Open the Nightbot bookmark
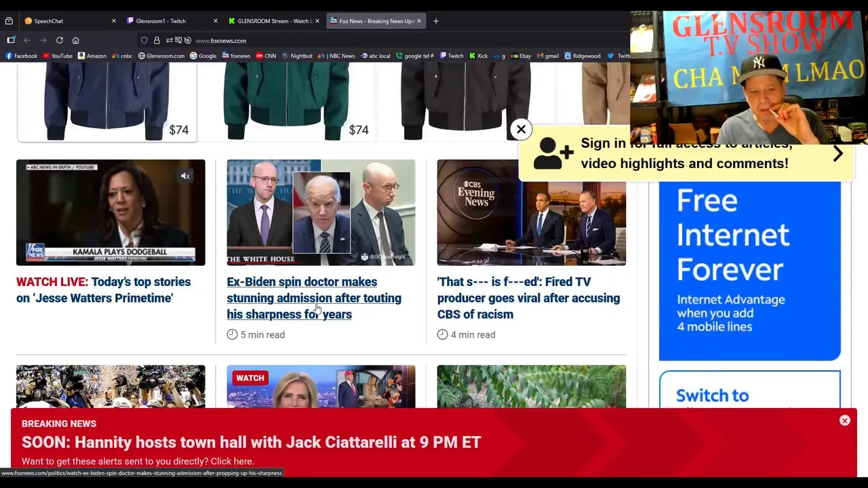Viewport: 868px width, 488px height. [x=297, y=56]
